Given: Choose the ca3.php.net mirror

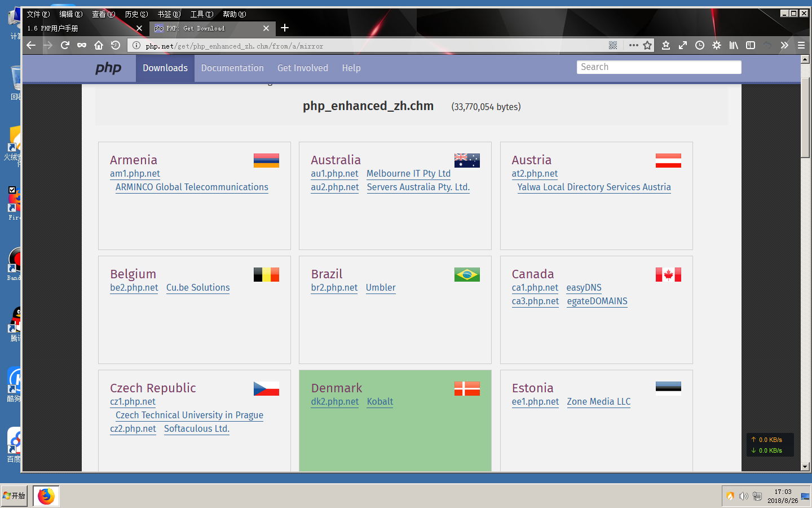Looking at the screenshot, I should click(535, 301).
